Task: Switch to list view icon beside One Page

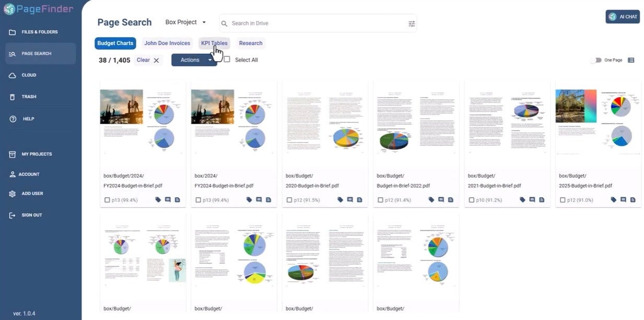Action: (631, 60)
